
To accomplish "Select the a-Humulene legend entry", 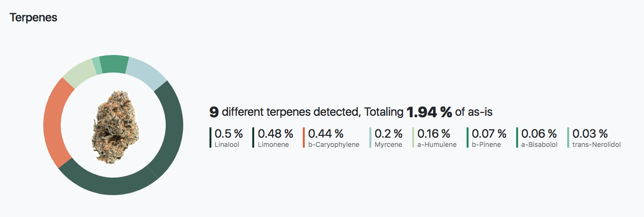I will (x=435, y=138).
